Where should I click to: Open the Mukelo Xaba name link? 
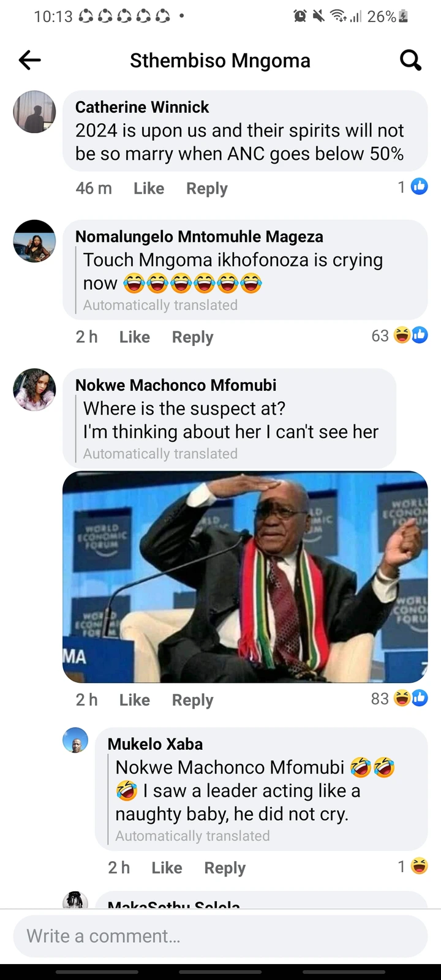tap(155, 744)
